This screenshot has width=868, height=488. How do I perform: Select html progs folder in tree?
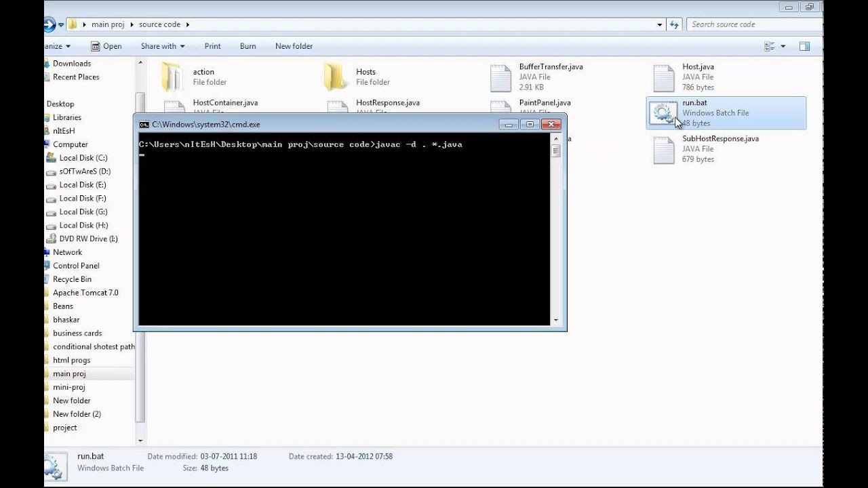(71, 361)
